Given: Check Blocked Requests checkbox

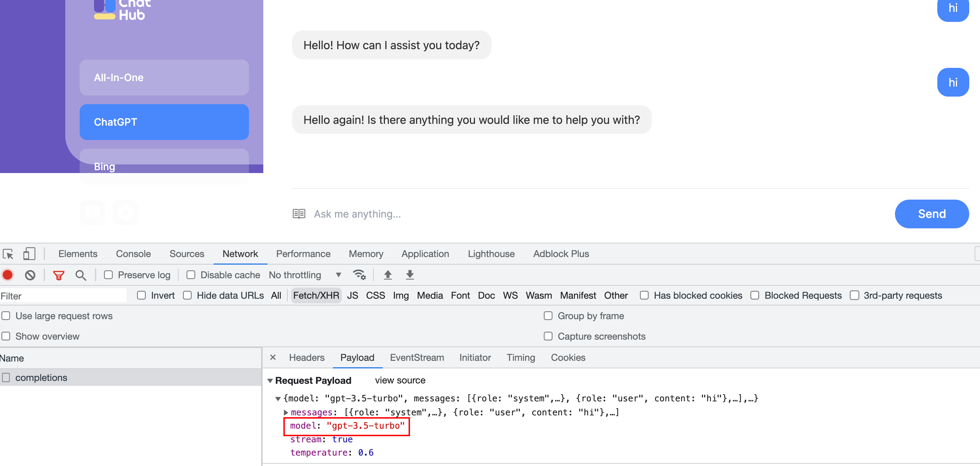Looking at the screenshot, I should pos(755,295).
